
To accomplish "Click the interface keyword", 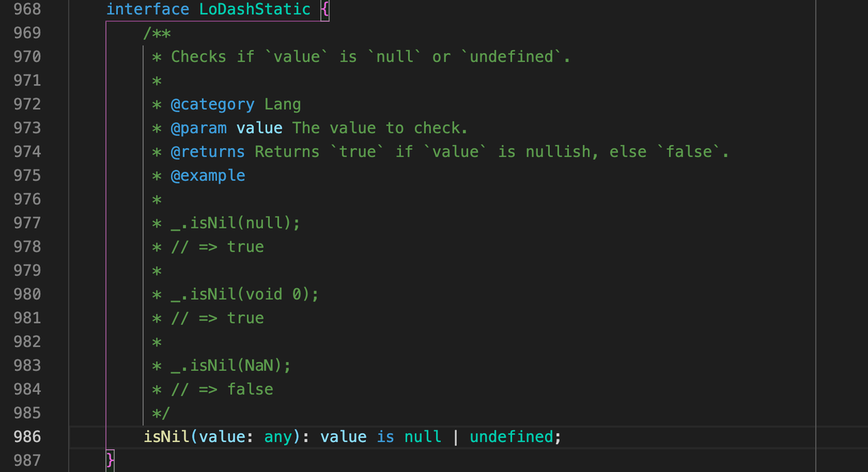I will pyautogui.click(x=147, y=9).
